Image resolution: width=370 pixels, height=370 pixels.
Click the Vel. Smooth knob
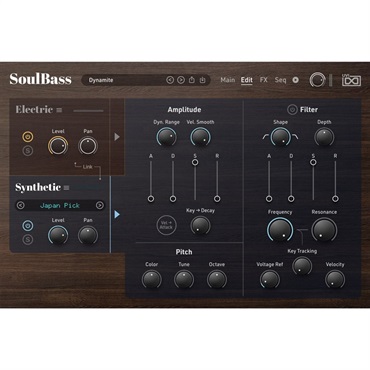(x=200, y=137)
